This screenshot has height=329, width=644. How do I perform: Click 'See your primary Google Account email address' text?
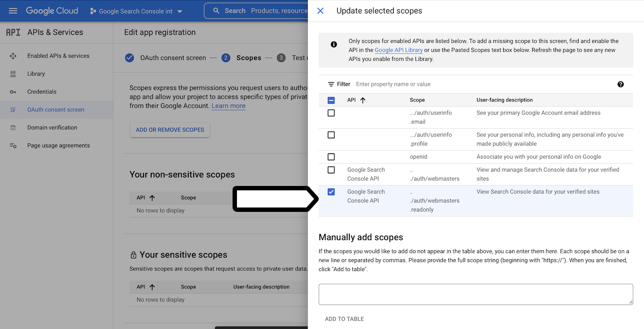pyautogui.click(x=538, y=113)
